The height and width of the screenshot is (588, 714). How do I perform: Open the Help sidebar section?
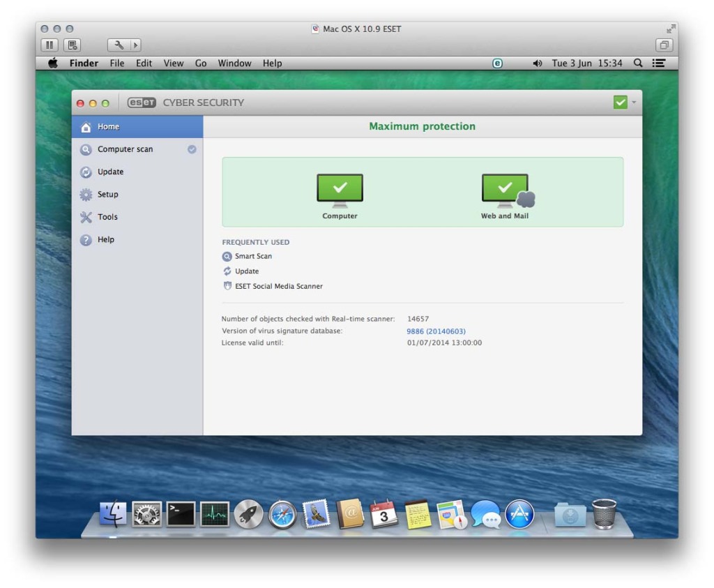[137, 239]
